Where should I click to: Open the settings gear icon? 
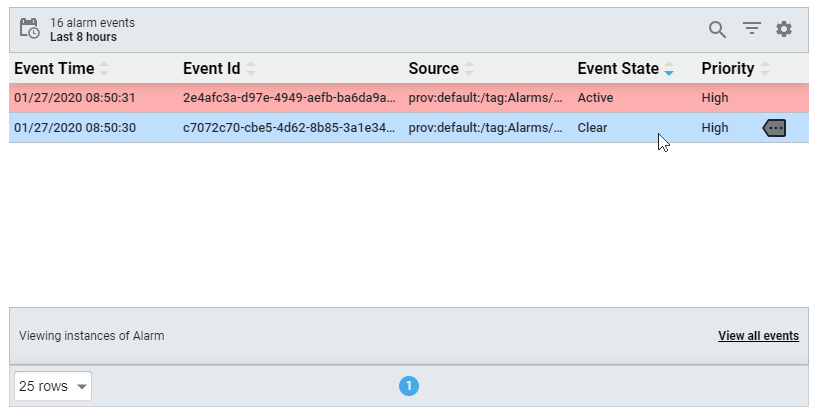[x=784, y=29]
